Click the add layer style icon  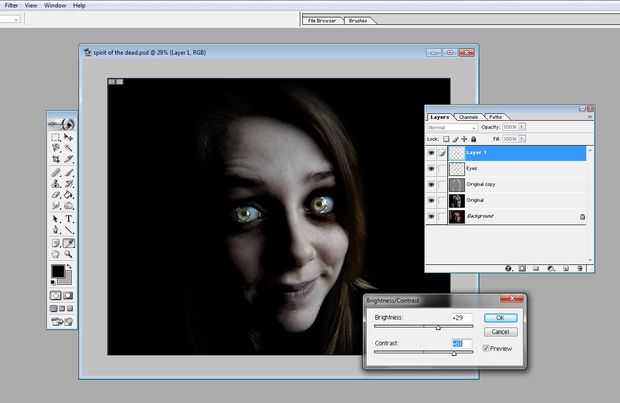tap(509, 268)
